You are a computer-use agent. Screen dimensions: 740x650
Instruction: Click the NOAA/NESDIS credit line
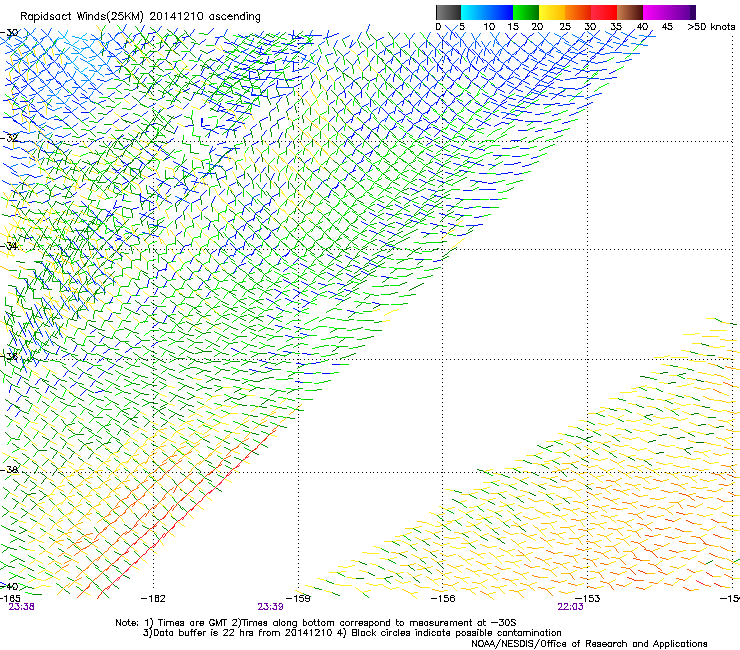(589, 644)
